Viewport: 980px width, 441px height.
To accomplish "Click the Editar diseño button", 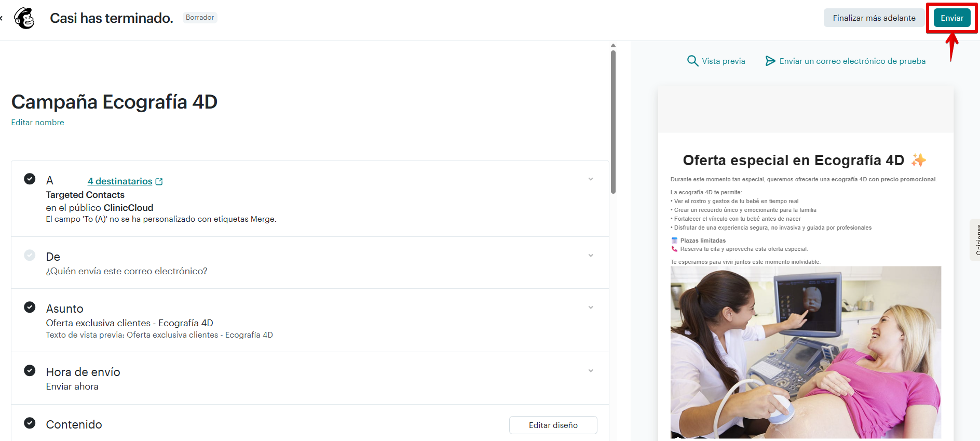I will click(x=553, y=425).
